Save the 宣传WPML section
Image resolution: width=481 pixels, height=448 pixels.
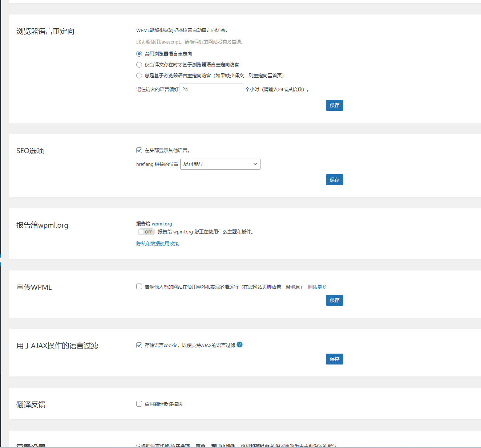click(335, 300)
